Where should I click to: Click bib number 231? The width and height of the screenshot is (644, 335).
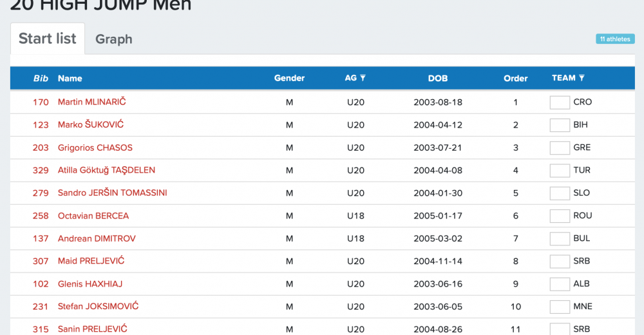coord(41,307)
